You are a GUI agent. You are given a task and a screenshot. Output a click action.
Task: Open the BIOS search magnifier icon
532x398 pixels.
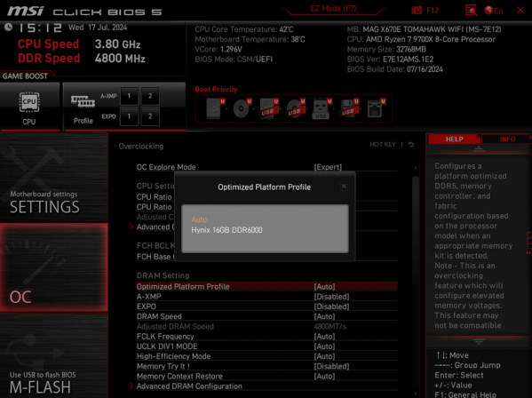[472, 10]
